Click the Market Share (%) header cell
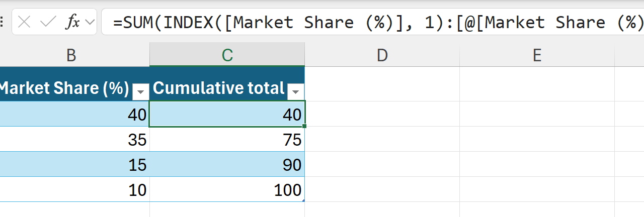Screen dimensions: 644x217 (63, 88)
